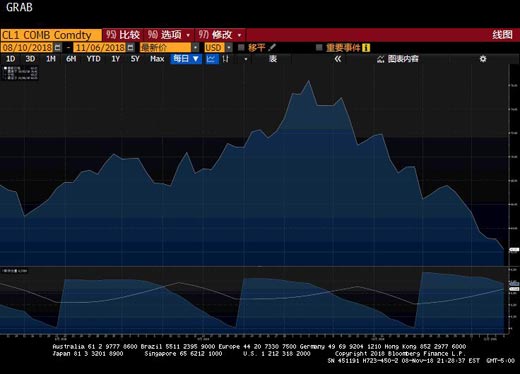Toggle the 重要事件 checkbox
This screenshot has width=520, height=374.
(x=319, y=47)
